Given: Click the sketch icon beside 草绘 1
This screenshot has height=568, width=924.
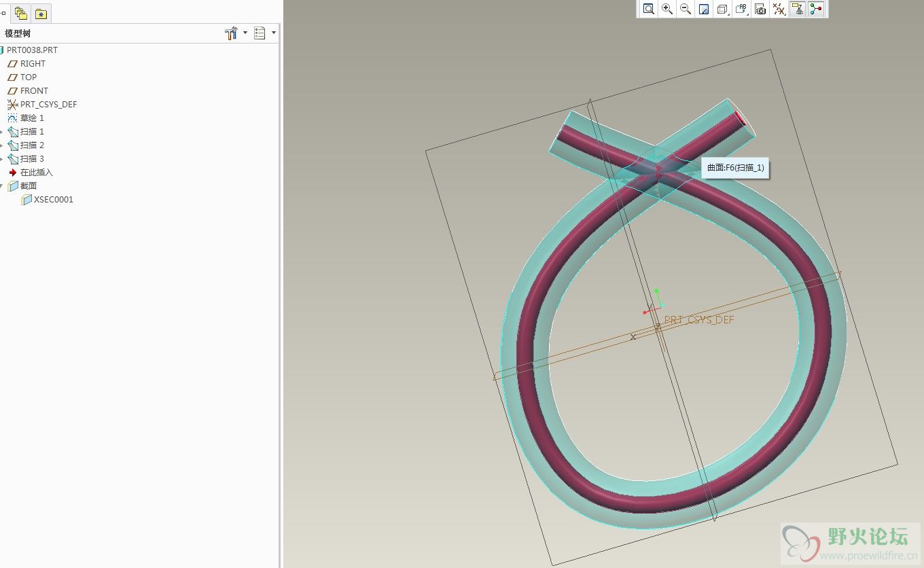Looking at the screenshot, I should (x=12, y=118).
